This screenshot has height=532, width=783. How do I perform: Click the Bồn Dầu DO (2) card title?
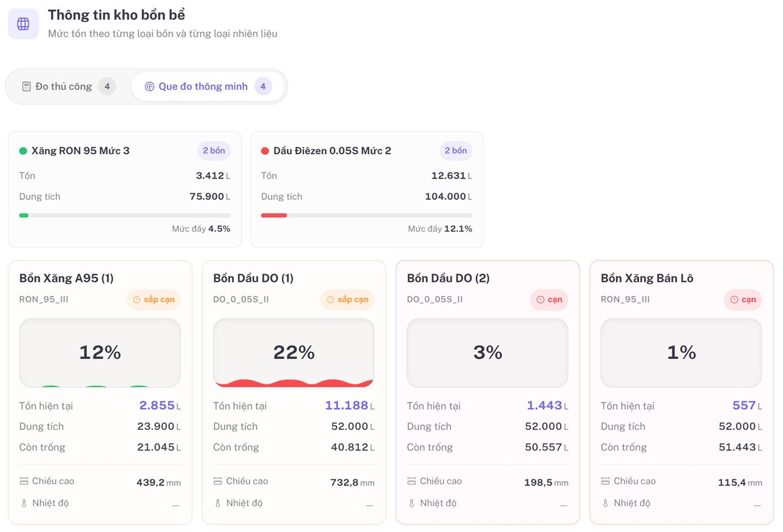[x=448, y=278]
